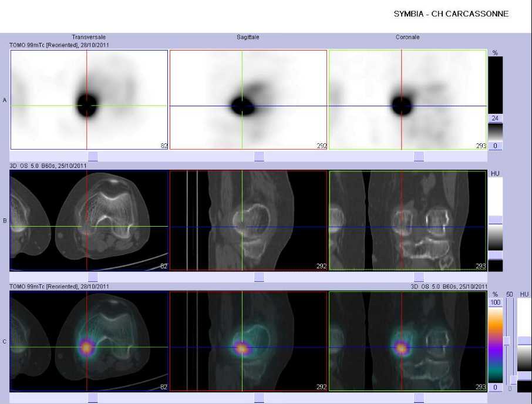Click slice slider thumb under row A transversale
This screenshot has width=532, height=404.
pyautogui.click(x=93, y=156)
